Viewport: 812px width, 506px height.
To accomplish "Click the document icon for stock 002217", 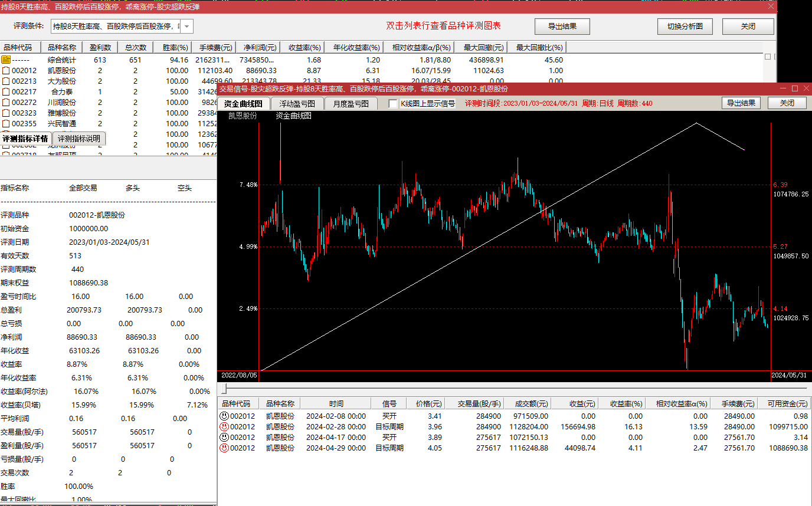I will (x=6, y=91).
